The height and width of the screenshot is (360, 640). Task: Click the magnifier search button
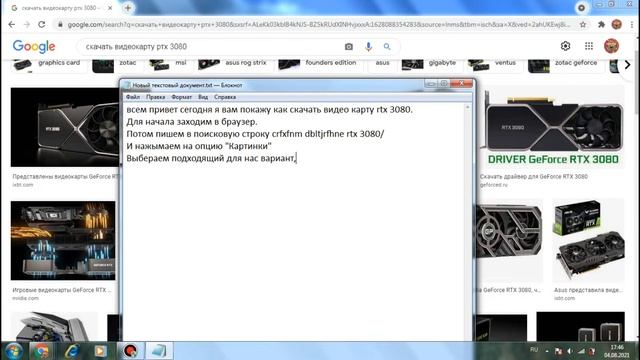[x=387, y=47]
